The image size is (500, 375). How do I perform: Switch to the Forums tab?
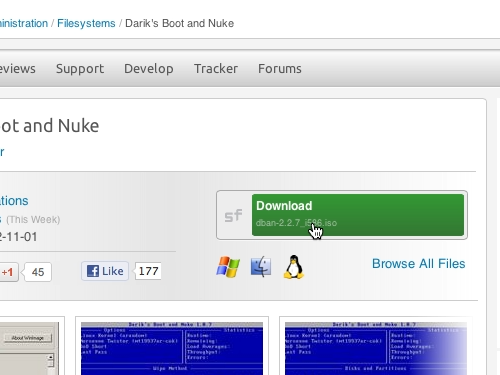point(280,69)
